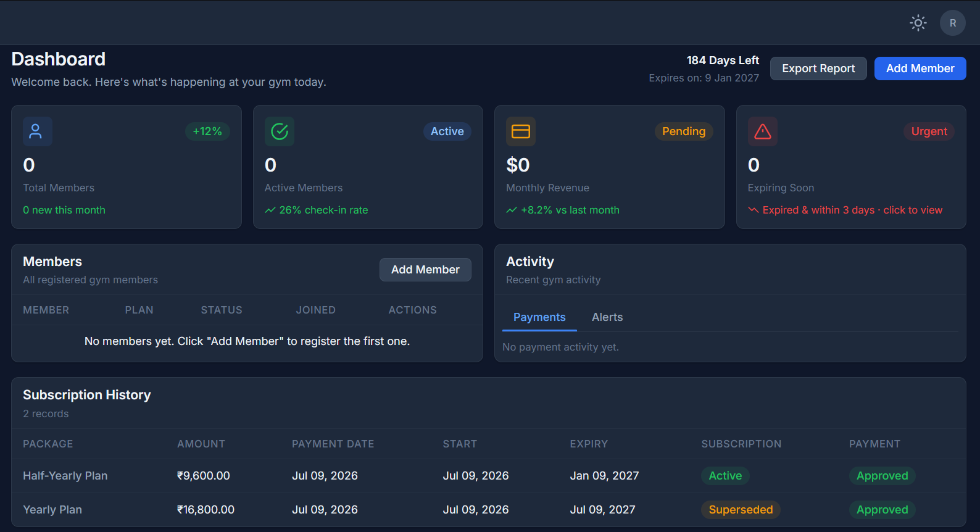Click the PAYMENT DATE column header

pyautogui.click(x=333, y=444)
